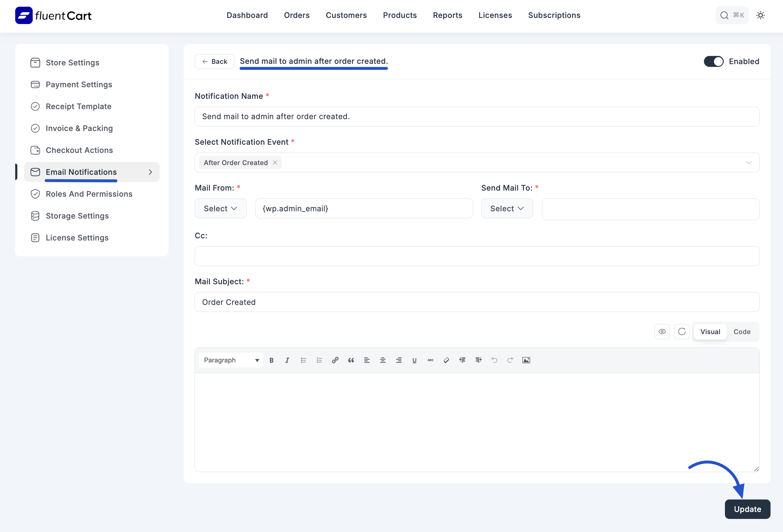Insert a numbered list
This screenshot has height=532, width=783.
tap(319, 360)
